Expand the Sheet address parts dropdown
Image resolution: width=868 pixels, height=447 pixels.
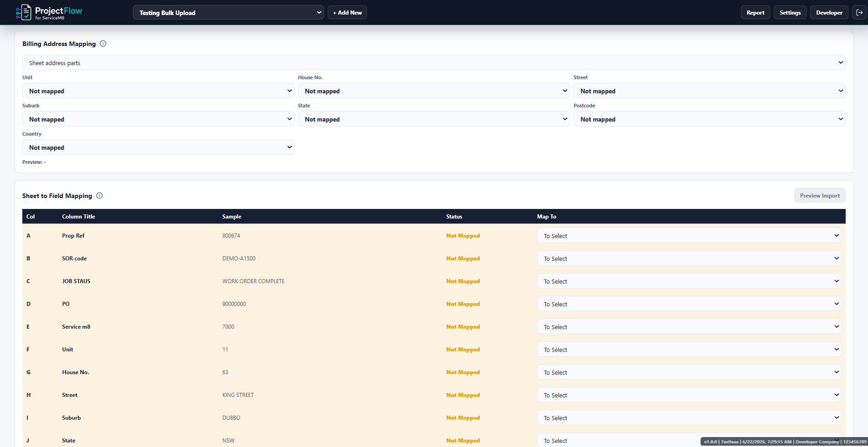click(x=434, y=63)
